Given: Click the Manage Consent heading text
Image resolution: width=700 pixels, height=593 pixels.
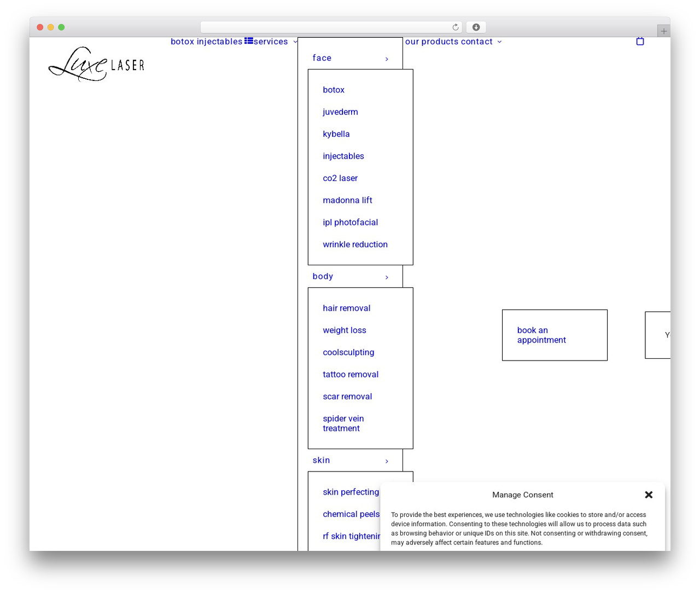Looking at the screenshot, I should 523,495.
